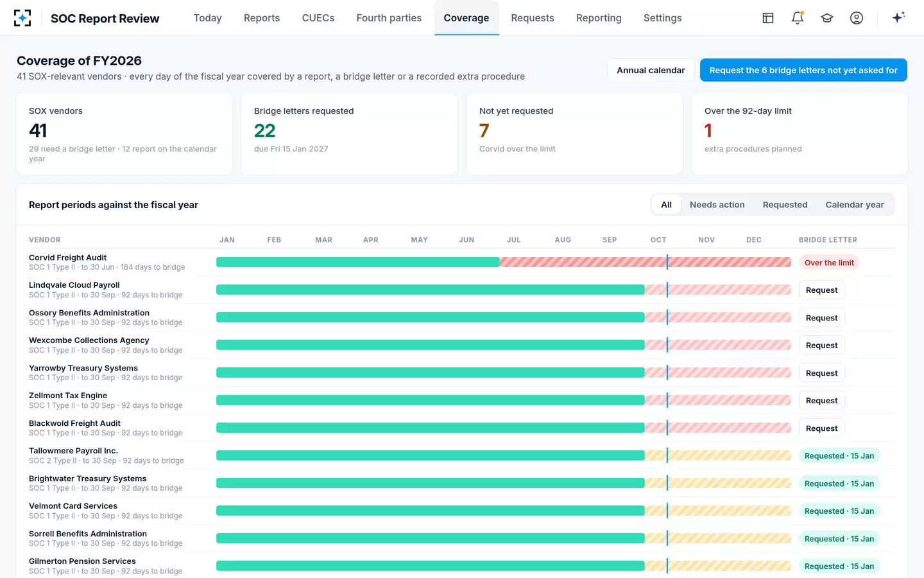Click the SOC Report Review logo icon

click(x=22, y=18)
